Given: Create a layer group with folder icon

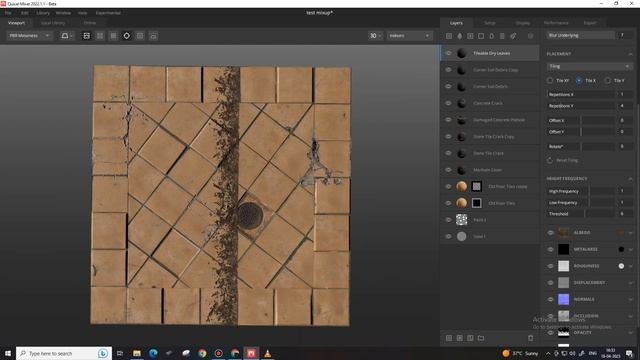Looking at the screenshot, I should point(481,338).
